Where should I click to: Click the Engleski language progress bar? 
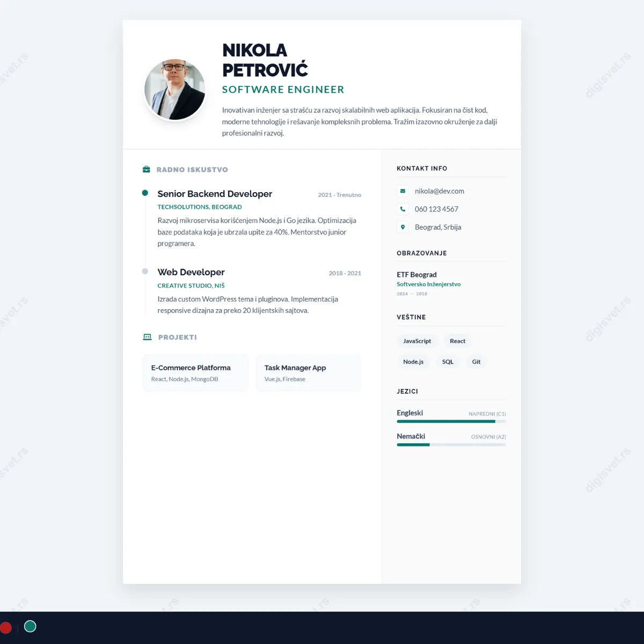coord(451,421)
